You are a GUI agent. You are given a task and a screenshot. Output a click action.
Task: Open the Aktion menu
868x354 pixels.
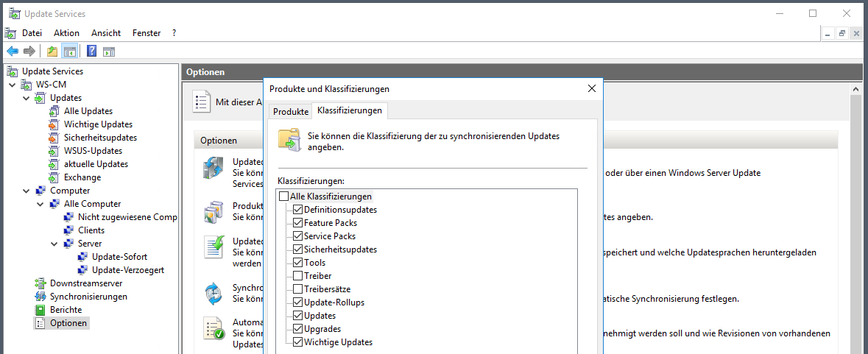pos(66,33)
